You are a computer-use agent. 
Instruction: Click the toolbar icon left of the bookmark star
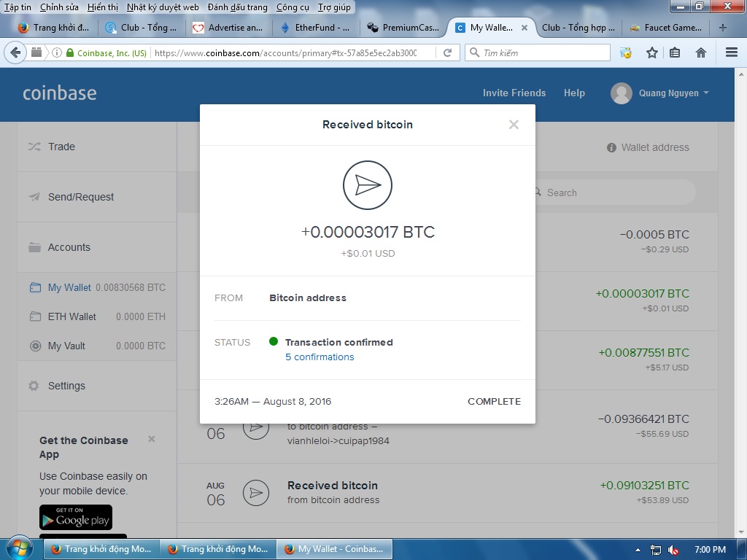[x=626, y=52]
